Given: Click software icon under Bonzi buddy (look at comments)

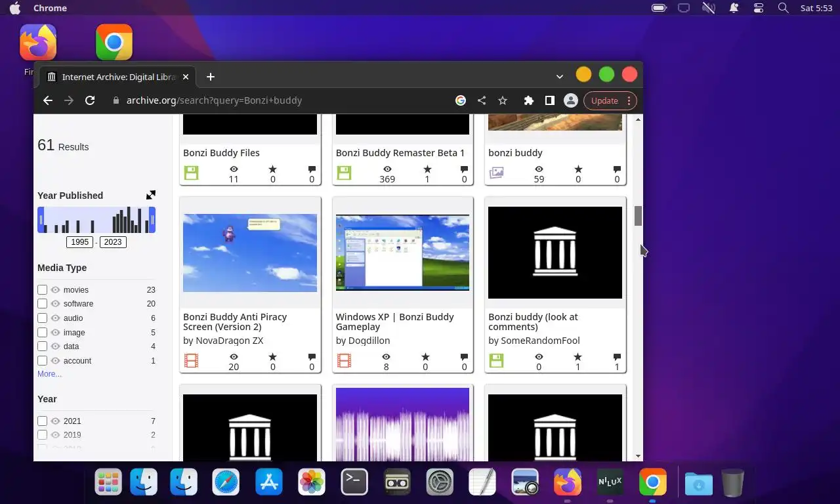Looking at the screenshot, I should pos(497,360).
